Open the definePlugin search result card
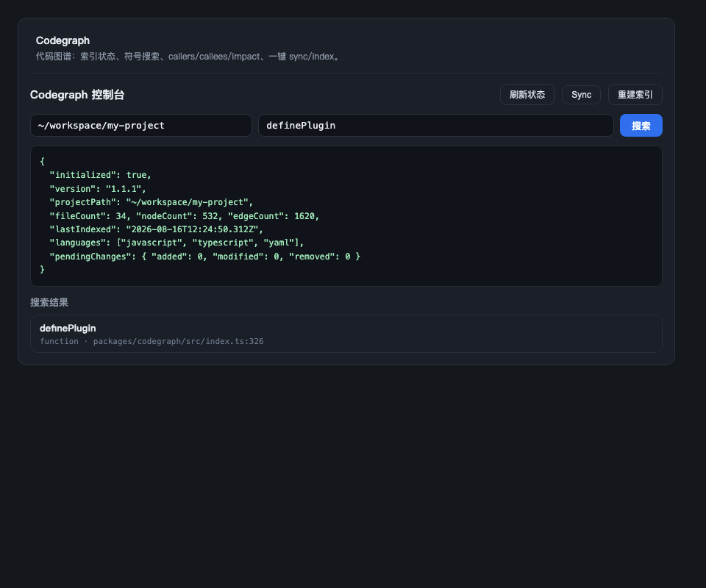 346,334
